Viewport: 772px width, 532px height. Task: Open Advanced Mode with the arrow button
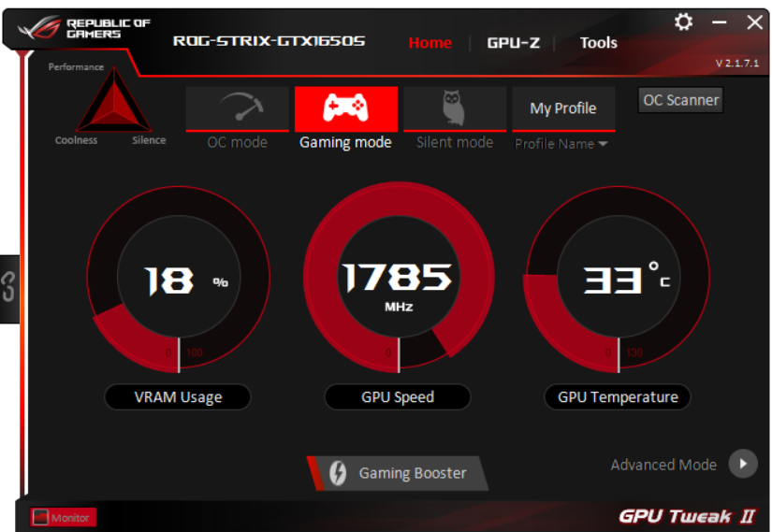[x=743, y=464]
